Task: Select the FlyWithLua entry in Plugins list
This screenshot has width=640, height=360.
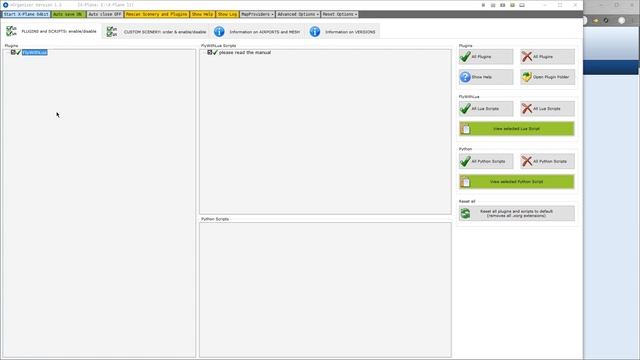Action: coord(35,52)
